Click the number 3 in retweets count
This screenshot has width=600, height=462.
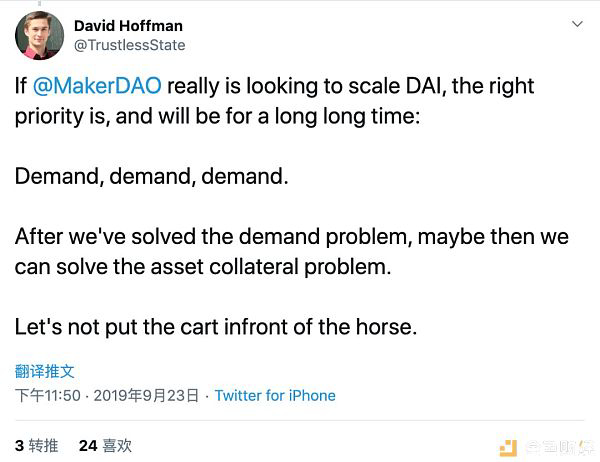click(x=20, y=446)
